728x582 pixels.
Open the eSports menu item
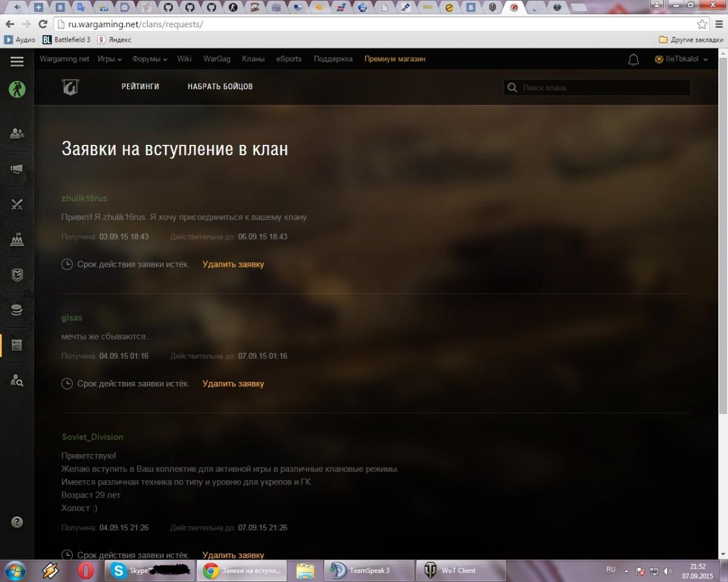point(289,59)
